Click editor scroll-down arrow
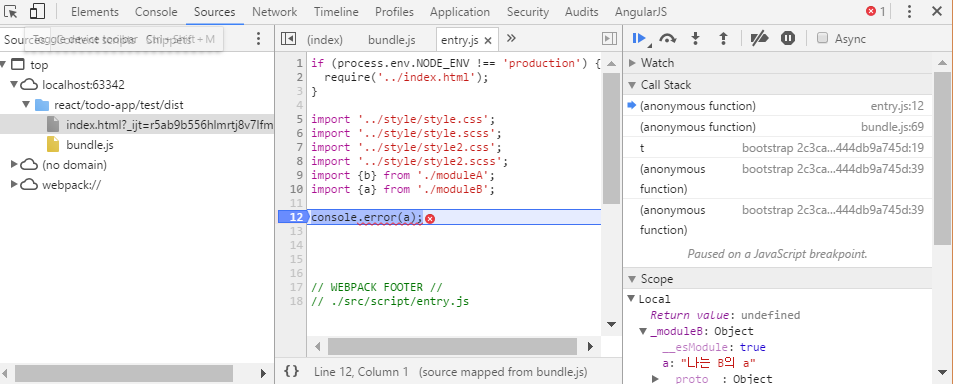This screenshot has height=384, width=953. [610, 324]
